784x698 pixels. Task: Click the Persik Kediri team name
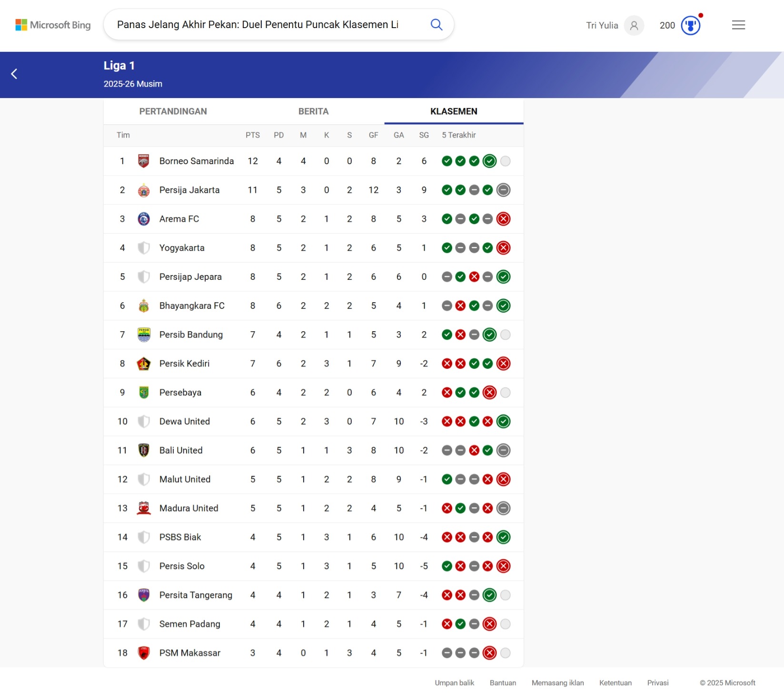click(x=184, y=364)
